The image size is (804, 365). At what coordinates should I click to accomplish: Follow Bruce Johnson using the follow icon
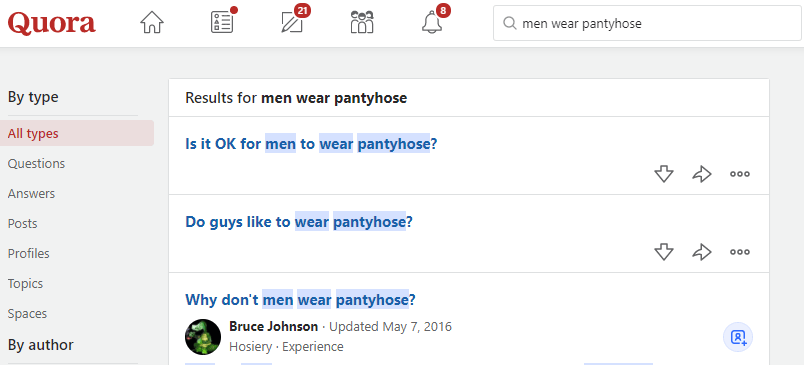click(x=738, y=337)
